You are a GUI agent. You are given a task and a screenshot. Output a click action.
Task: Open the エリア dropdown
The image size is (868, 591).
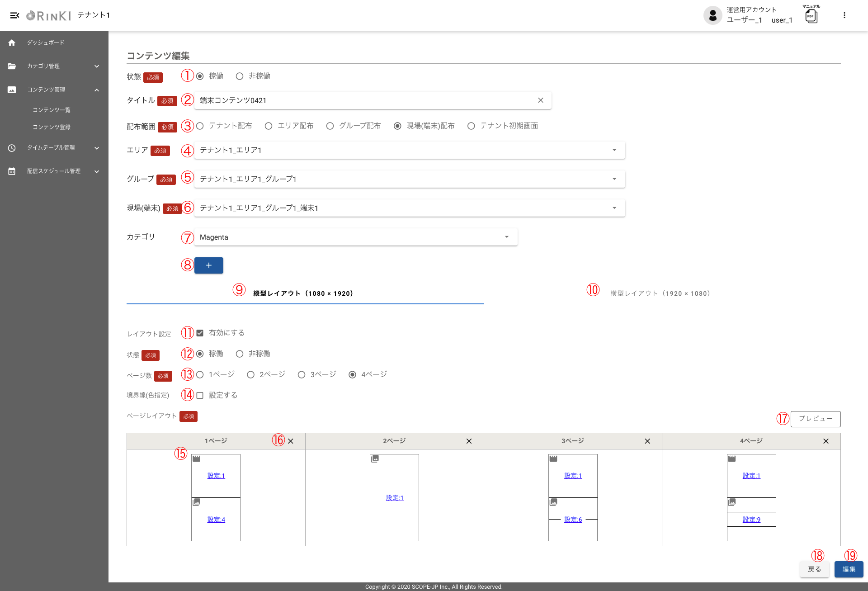[410, 150]
